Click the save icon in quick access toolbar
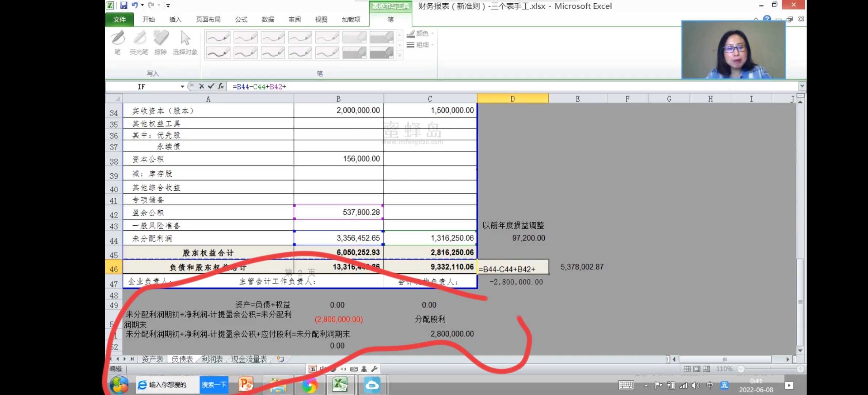The height and width of the screenshot is (395, 868). click(x=123, y=5)
